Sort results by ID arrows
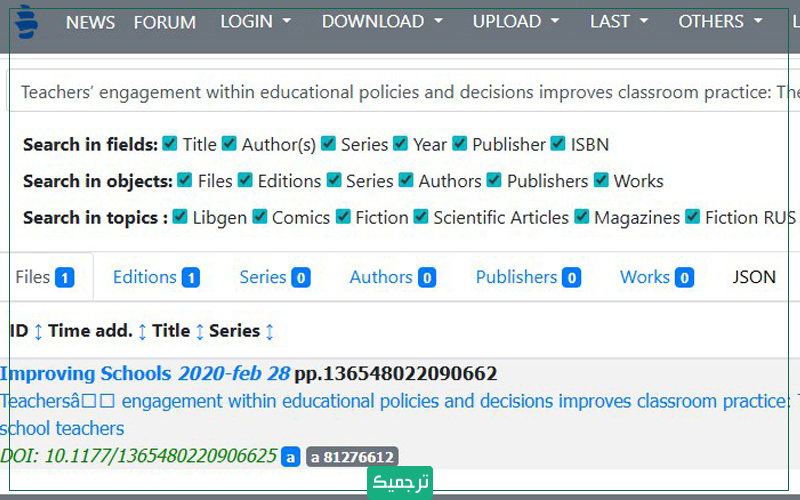 [x=38, y=331]
